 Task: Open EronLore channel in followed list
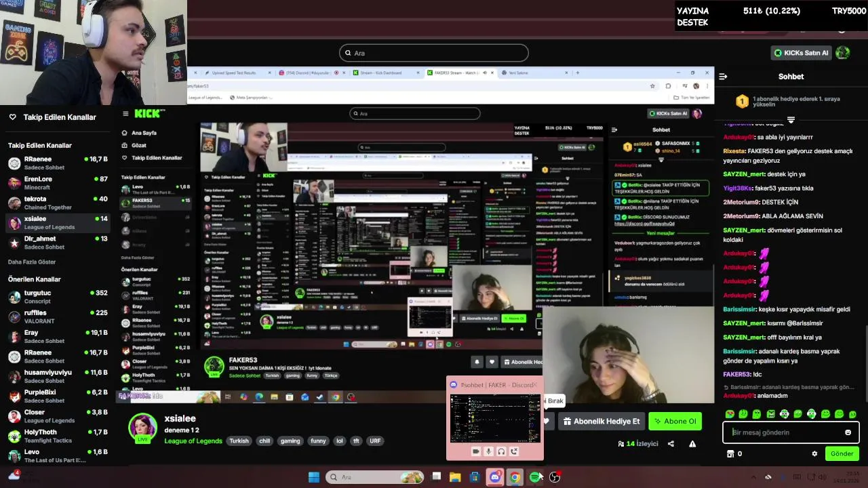(x=57, y=183)
